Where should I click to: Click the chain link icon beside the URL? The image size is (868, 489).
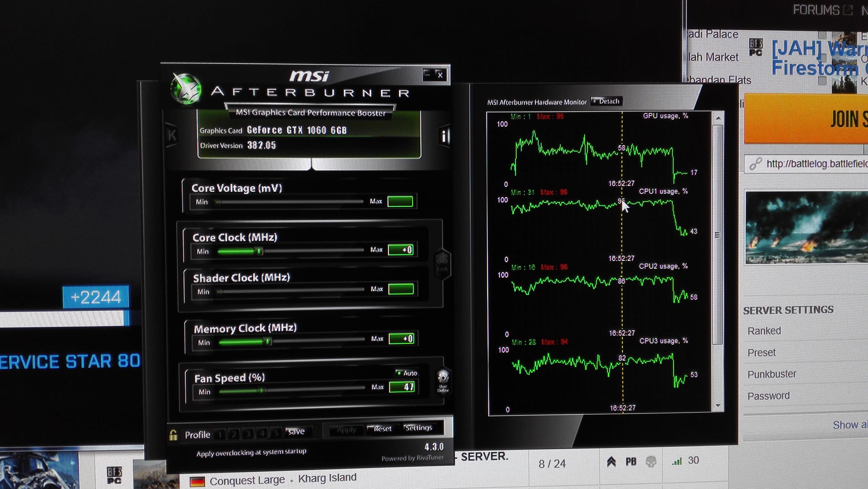(x=756, y=164)
